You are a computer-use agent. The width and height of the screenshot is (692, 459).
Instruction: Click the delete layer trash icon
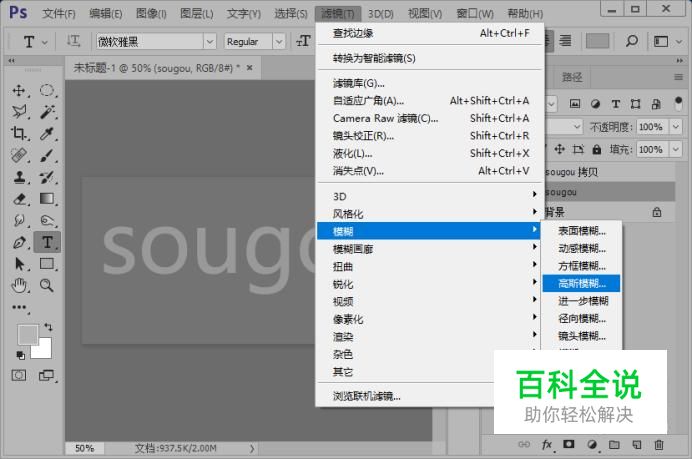pyautogui.click(x=658, y=444)
